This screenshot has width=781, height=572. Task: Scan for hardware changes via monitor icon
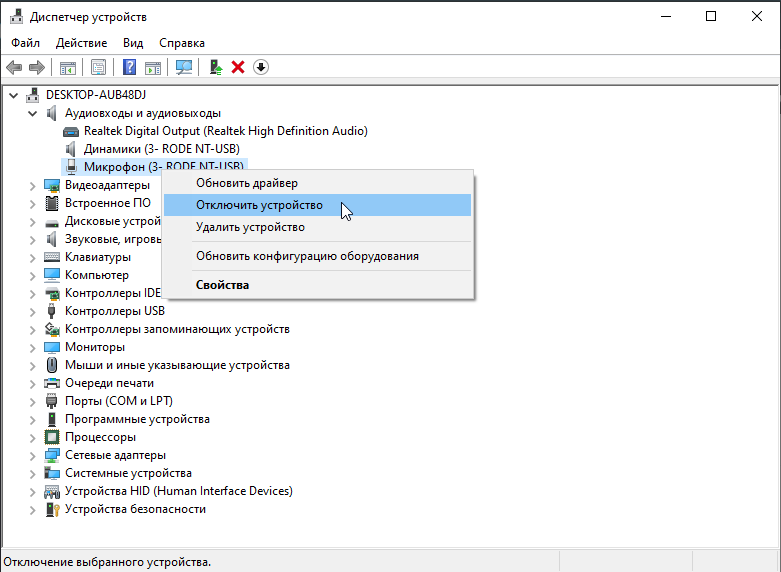[183, 67]
